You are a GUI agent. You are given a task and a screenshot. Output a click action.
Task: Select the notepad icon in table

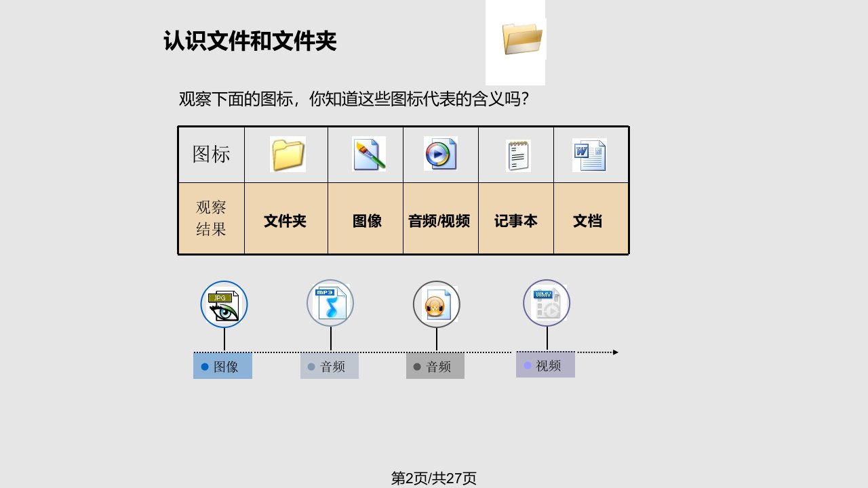(518, 155)
